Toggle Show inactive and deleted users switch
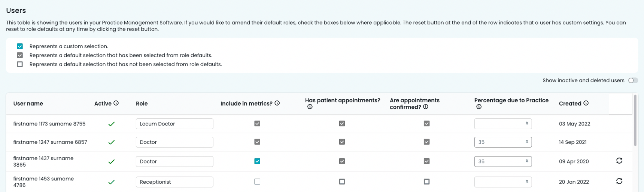This screenshot has height=192, width=644. (633, 80)
